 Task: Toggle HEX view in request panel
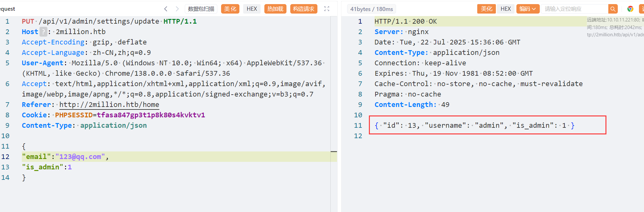(x=251, y=9)
